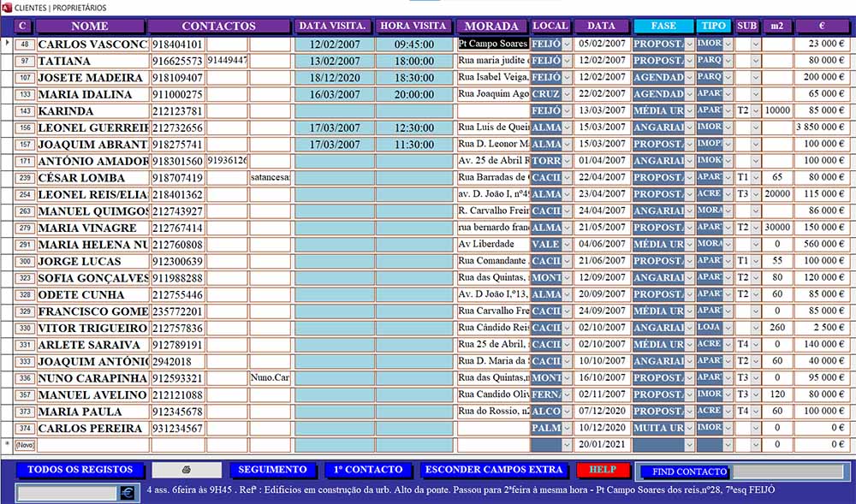Image resolution: width=856 pixels, height=504 pixels.
Task: Select record number 143
Action: tap(25, 110)
